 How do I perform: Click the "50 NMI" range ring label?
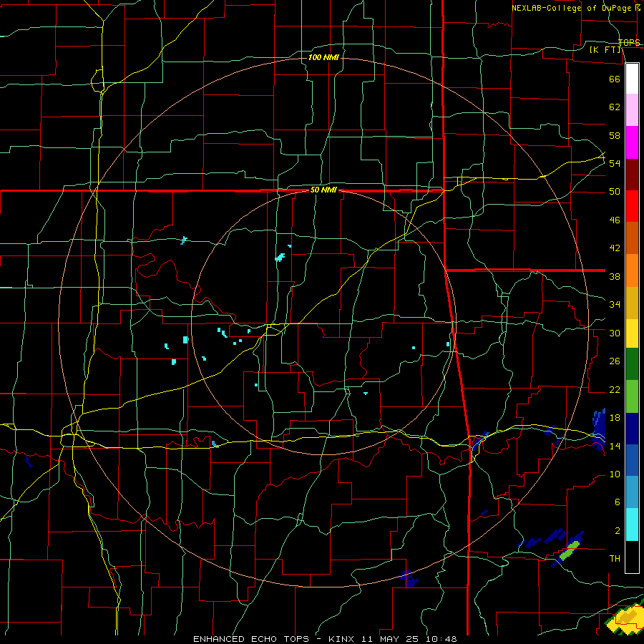click(x=323, y=190)
